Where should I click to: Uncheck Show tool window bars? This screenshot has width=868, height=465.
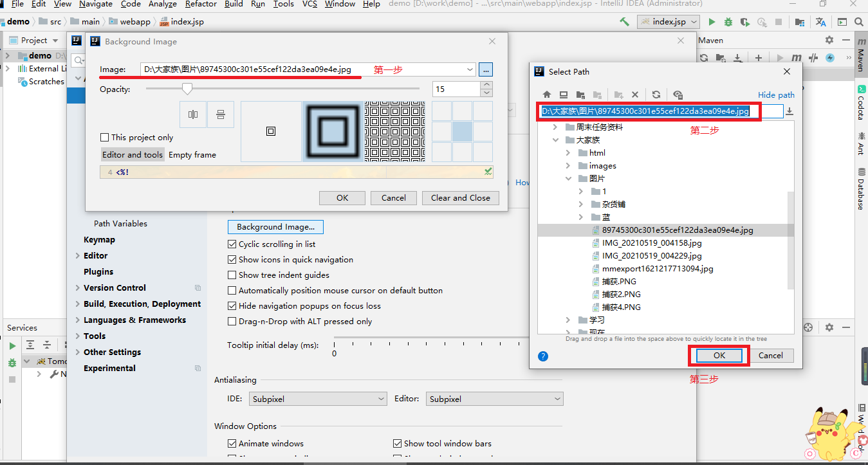398,444
